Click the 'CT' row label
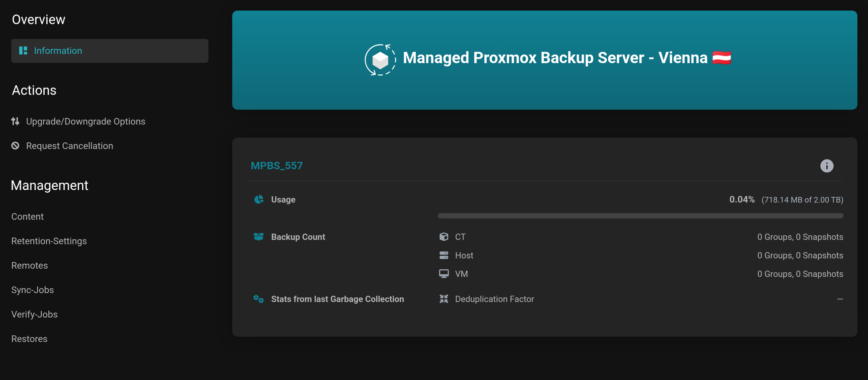The image size is (868, 380). [x=460, y=237]
